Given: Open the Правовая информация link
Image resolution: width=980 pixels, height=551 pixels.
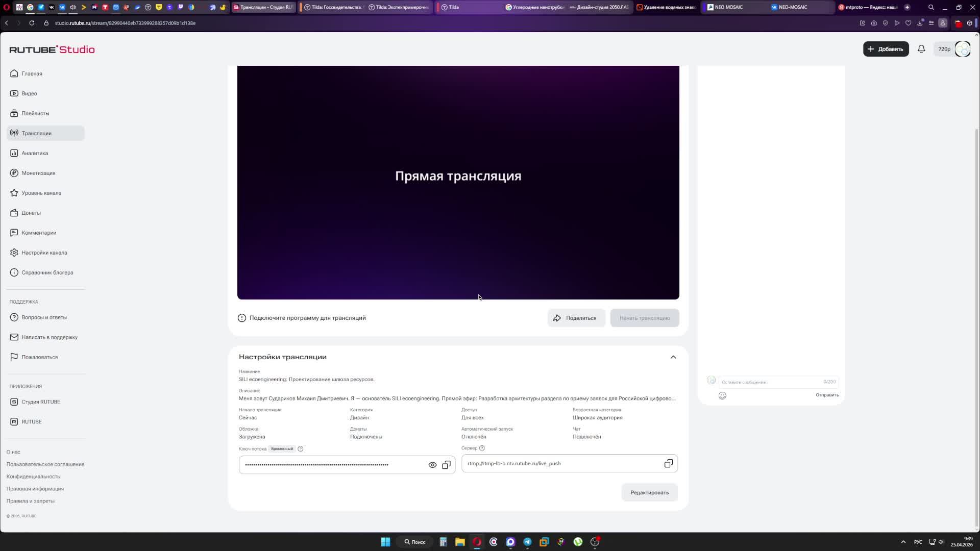Looking at the screenshot, I should coord(35,488).
